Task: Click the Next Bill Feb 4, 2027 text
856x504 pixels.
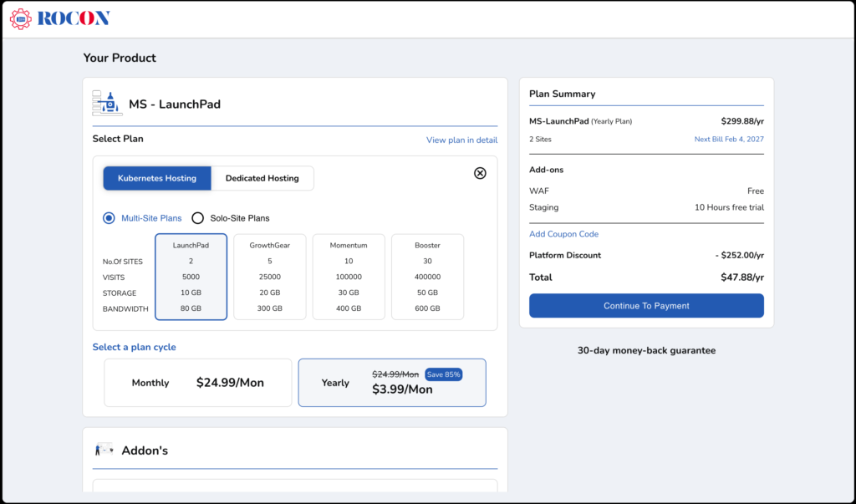Action: tap(729, 139)
